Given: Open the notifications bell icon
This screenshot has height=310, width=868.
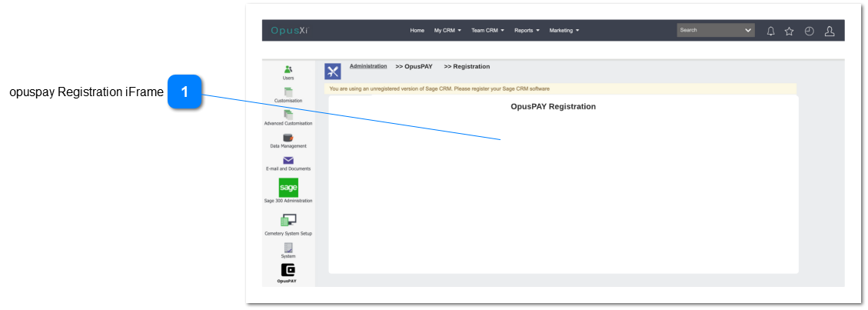Looking at the screenshot, I should [770, 31].
